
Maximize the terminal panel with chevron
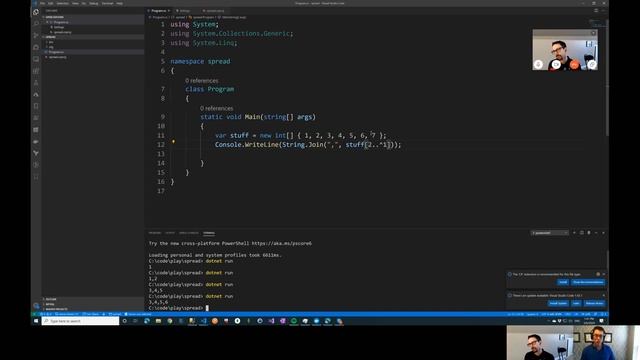[596, 233]
